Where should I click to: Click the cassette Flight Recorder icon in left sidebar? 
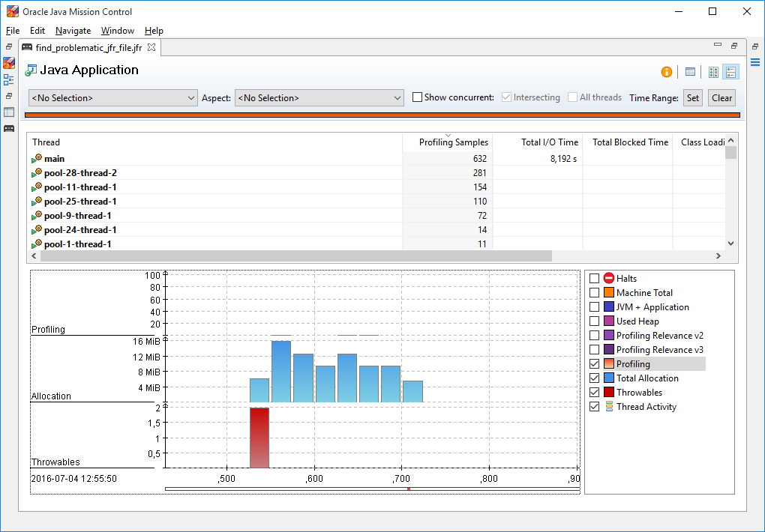(x=9, y=128)
